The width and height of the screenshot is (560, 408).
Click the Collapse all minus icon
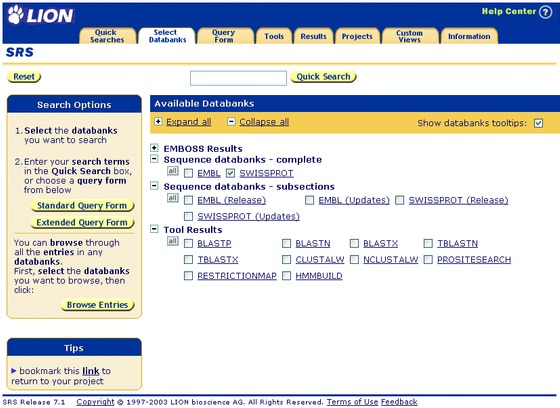[x=231, y=121]
